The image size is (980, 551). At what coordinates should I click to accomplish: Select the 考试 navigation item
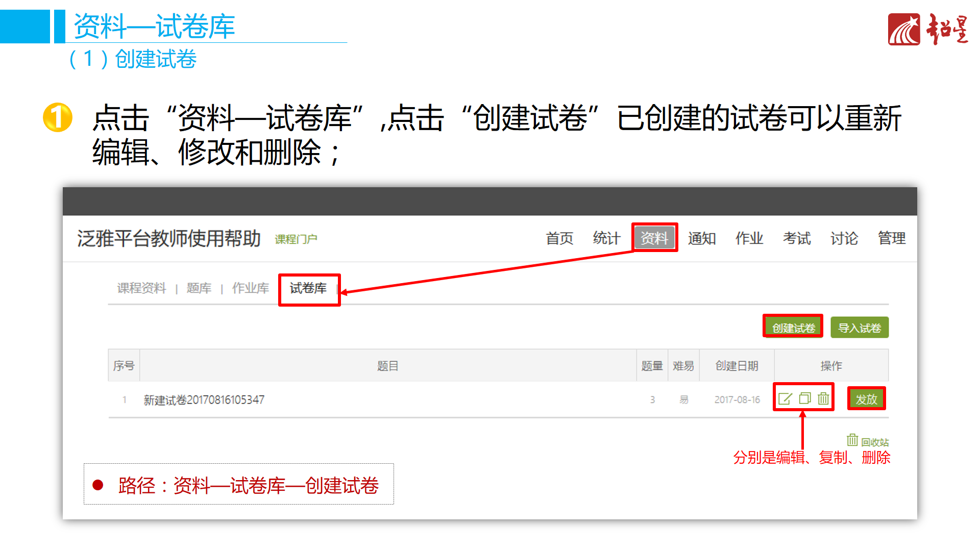coord(797,238)
